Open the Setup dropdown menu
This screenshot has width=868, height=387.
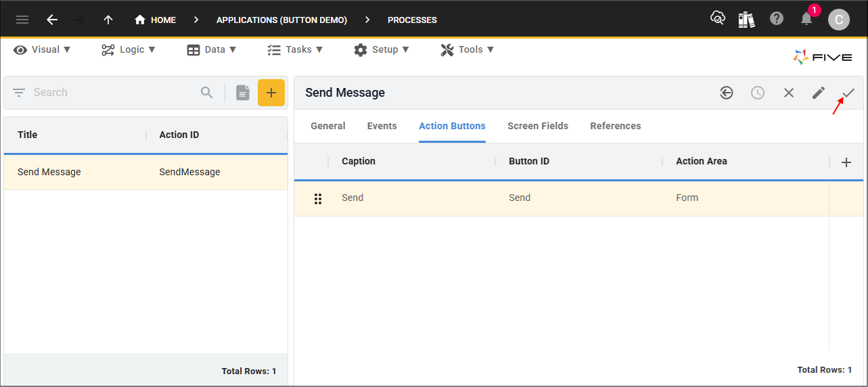tap(382, 49)
